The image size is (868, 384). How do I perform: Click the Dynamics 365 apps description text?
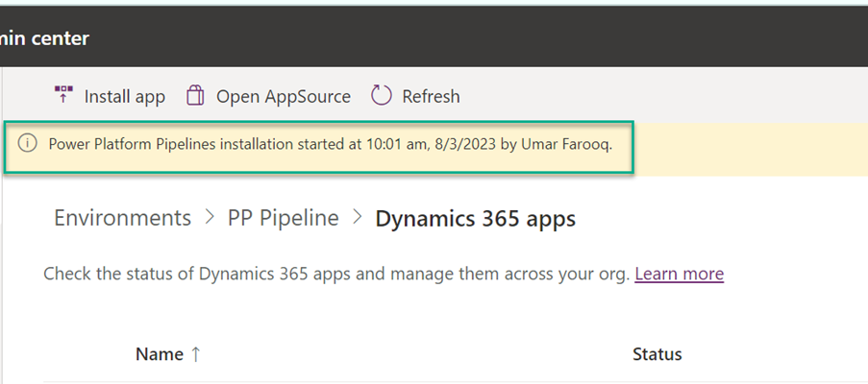(x=336, y=274)
